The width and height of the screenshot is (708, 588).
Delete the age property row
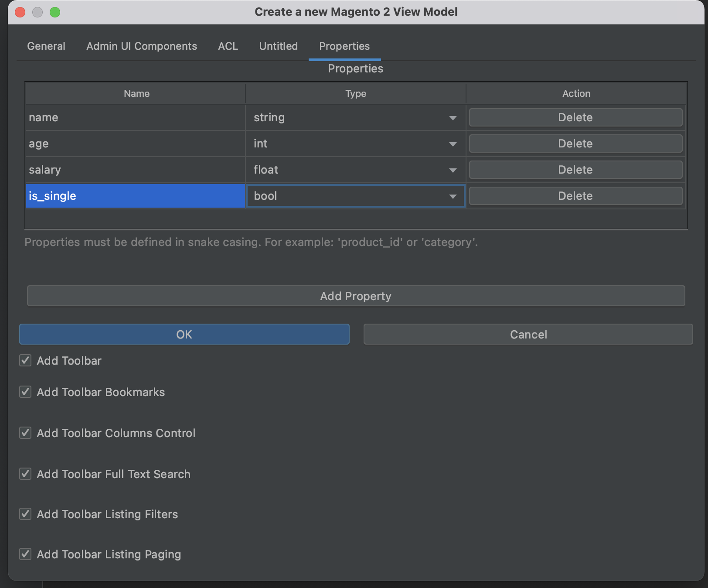[575, 144]
